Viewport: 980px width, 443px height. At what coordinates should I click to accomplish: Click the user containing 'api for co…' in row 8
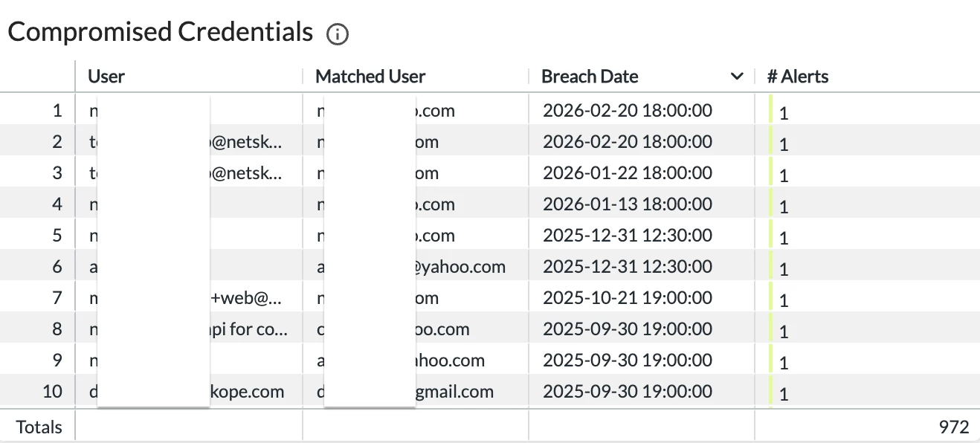click(x=250, y=329)
